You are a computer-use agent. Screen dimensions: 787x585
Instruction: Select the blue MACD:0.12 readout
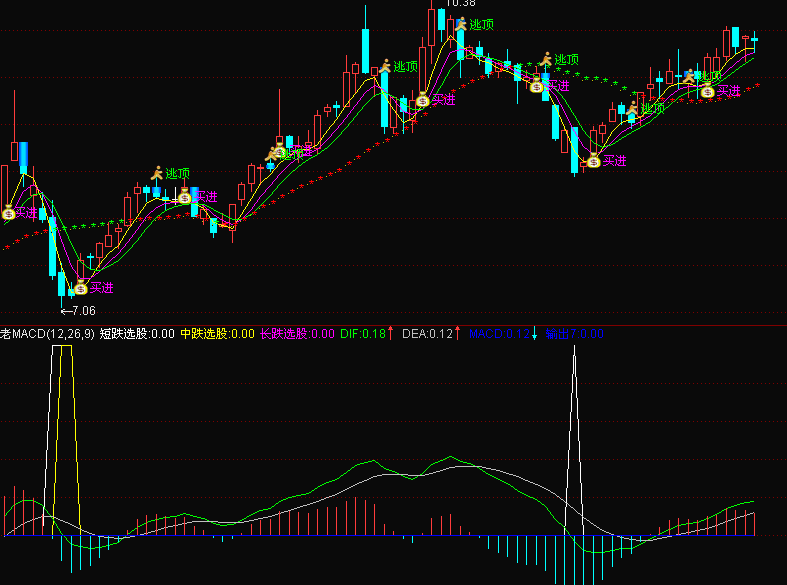(499, 334)
